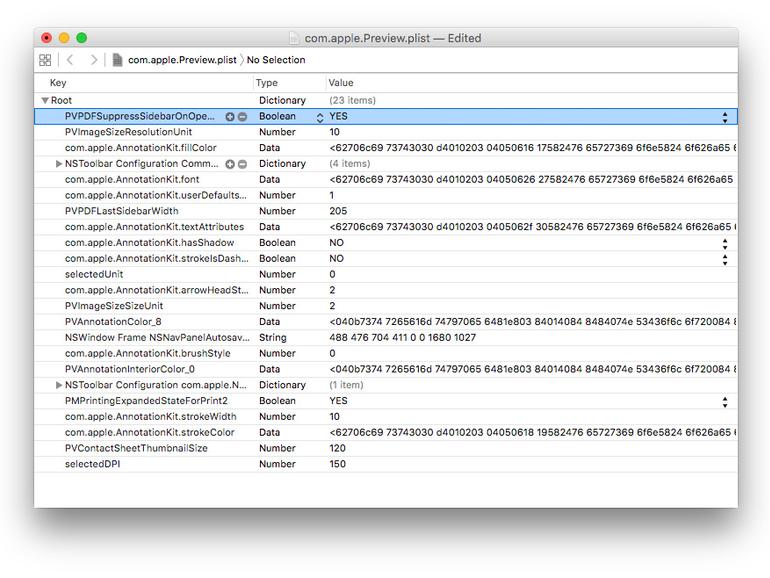Expand NSToolbar Configuration com.apple.N dictionary
Viewport: 770px width, 578px height.
59,385
